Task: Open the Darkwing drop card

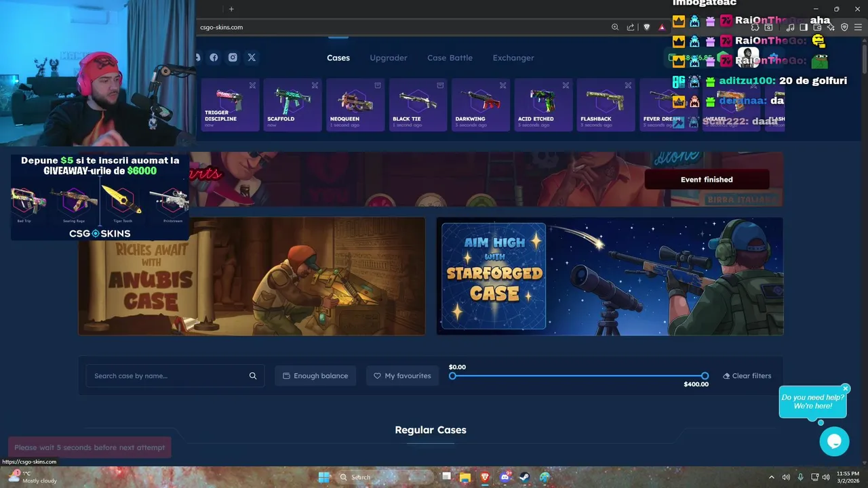Action: [x=481, y=104]
